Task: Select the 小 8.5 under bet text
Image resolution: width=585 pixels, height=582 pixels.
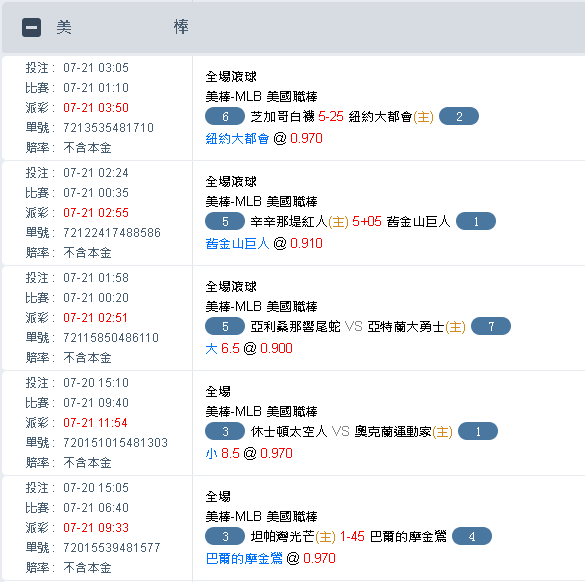Action: (222, 453)
